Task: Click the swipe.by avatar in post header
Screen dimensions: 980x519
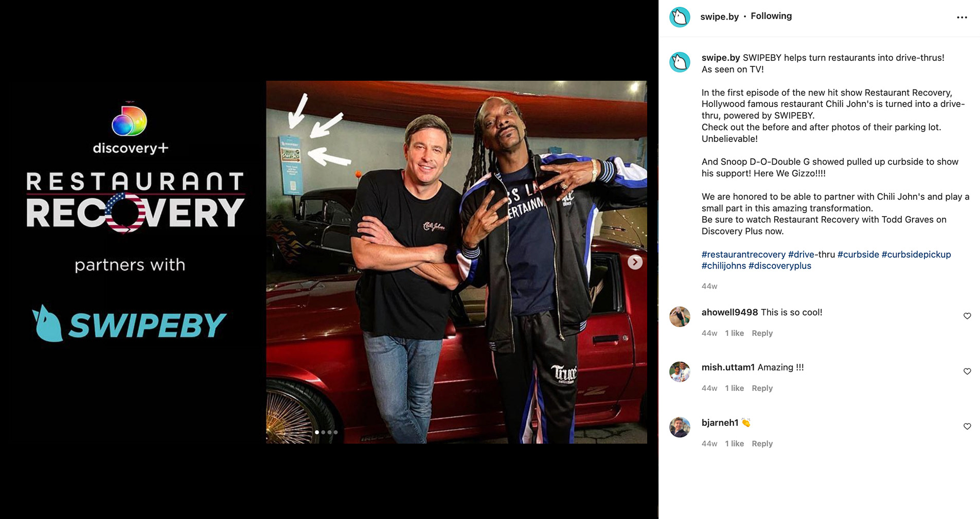Action: [680, 17]
